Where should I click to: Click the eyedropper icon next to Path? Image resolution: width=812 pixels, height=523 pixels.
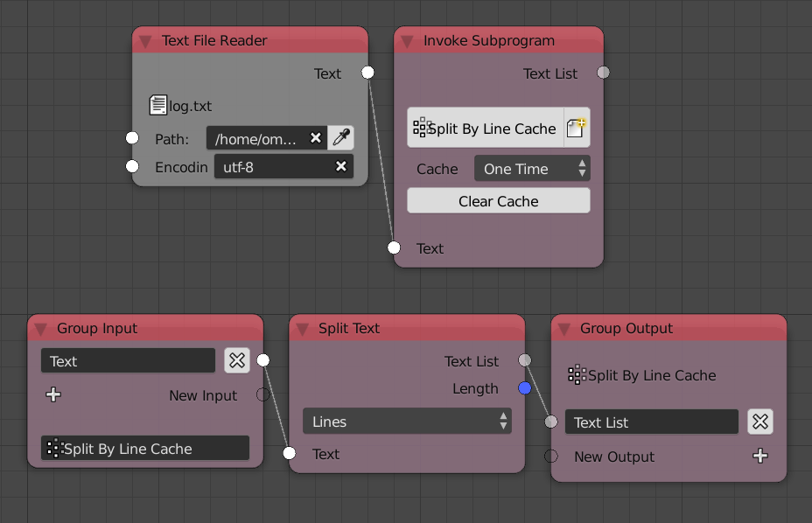[x=341, y=137]
